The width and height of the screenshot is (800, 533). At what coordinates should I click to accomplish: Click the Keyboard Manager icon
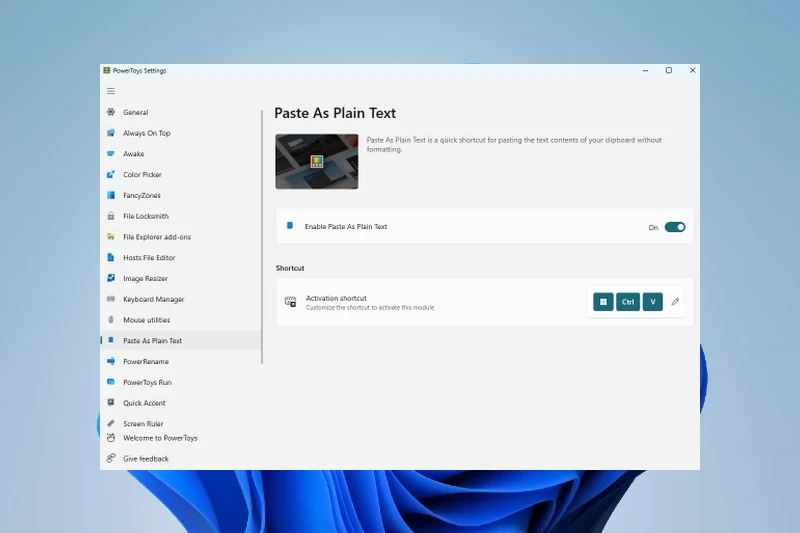point(111,299)
